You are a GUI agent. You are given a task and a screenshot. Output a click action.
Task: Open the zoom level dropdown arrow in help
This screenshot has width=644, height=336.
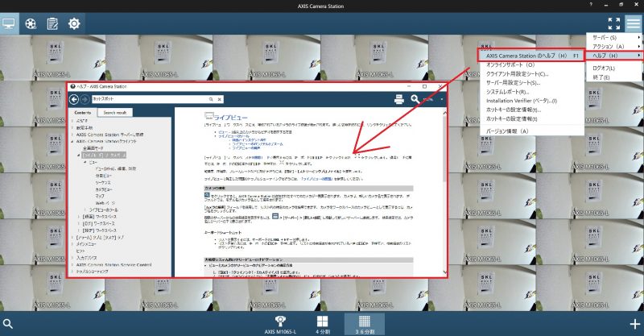click(x=442, y=99)
